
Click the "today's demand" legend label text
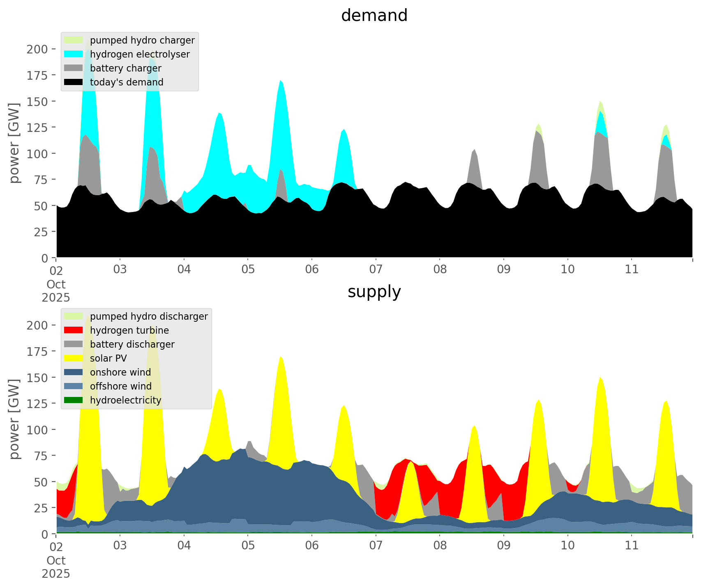[127, 82]
